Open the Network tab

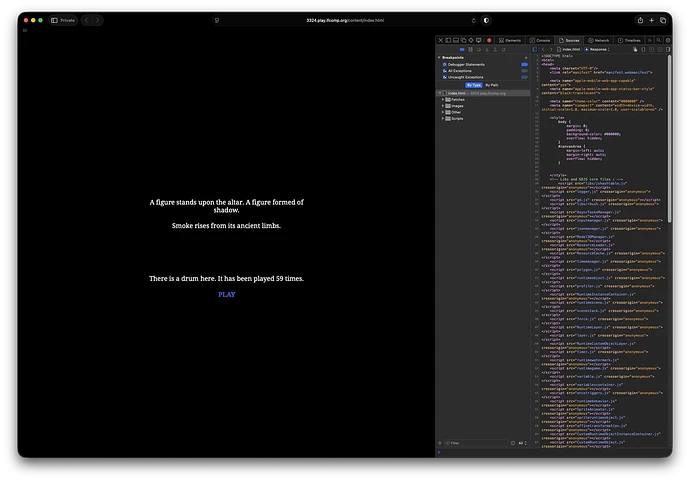[x=598, y=40]
